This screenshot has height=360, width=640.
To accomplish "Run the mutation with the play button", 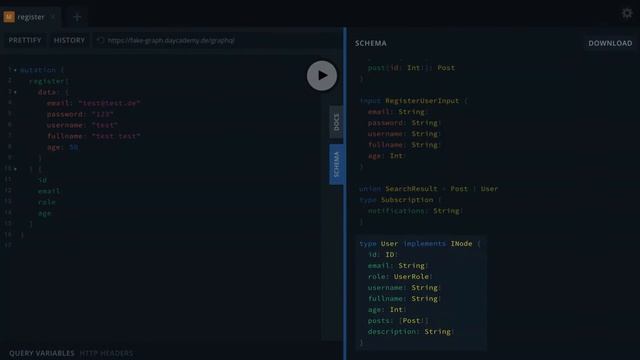I will (x=322, y=76).
